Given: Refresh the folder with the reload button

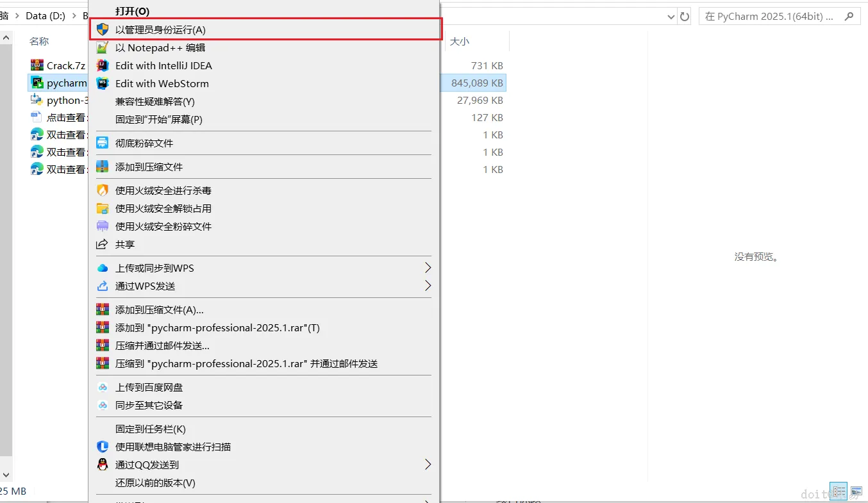Looking at the screenshot, I should coord(685,16).
